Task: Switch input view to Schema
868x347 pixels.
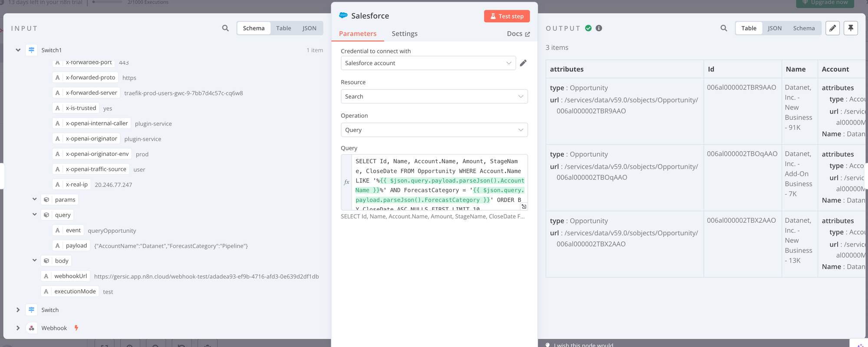Action: (254, 28)
